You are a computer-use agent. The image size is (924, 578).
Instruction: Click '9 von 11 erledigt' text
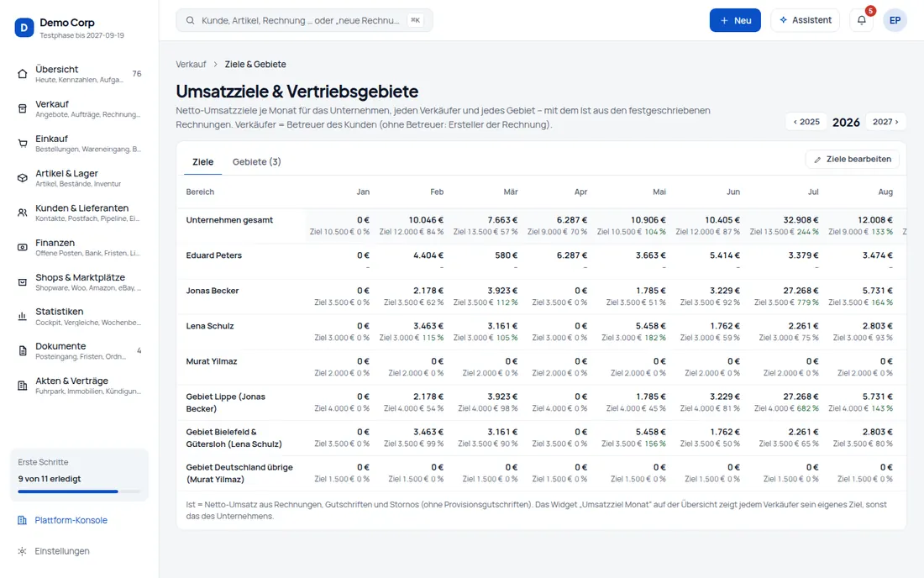50,479
